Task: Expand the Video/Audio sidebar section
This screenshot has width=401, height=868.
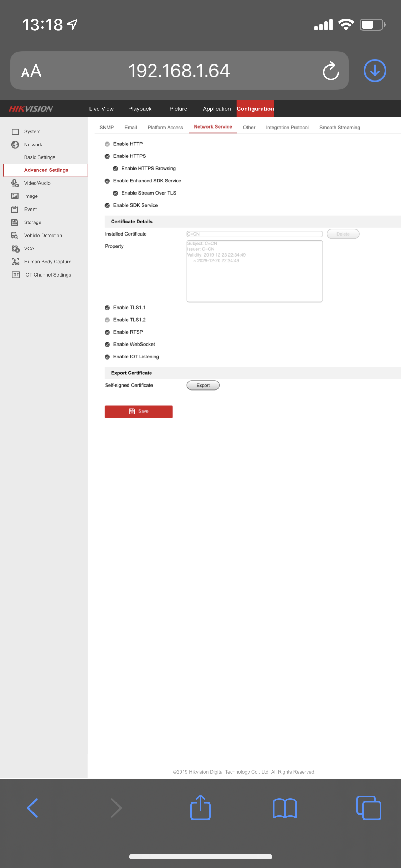Action: tap(37, 183)
